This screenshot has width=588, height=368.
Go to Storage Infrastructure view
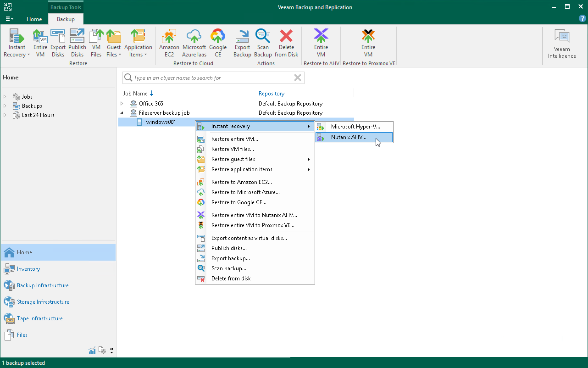(58, 302)
